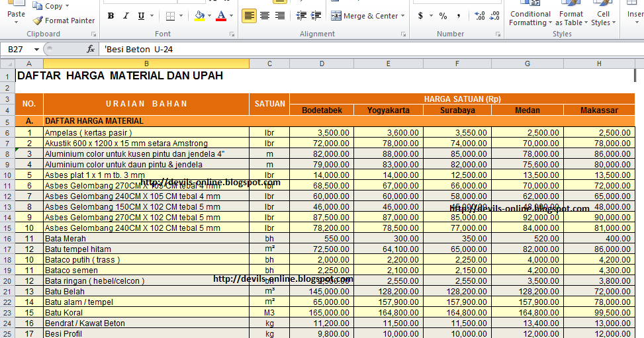The image size is (644, 338).
Task: Increase the cell indent
Action: (x=316, y=16)
